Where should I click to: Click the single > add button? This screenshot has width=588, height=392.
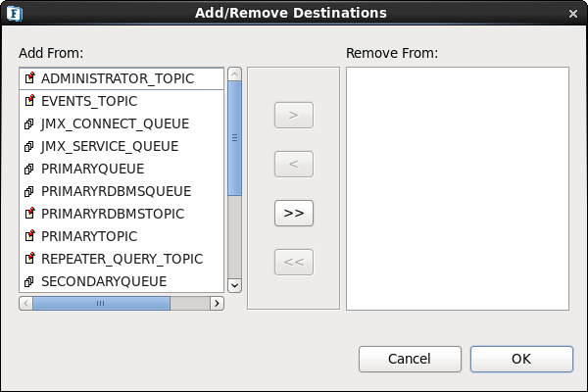pos(294,116)
